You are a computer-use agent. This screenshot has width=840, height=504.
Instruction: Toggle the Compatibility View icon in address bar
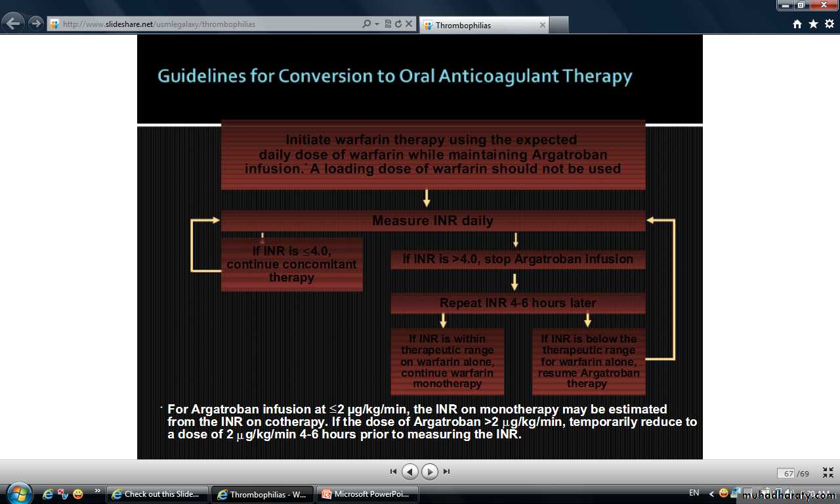tap(388, 24)
